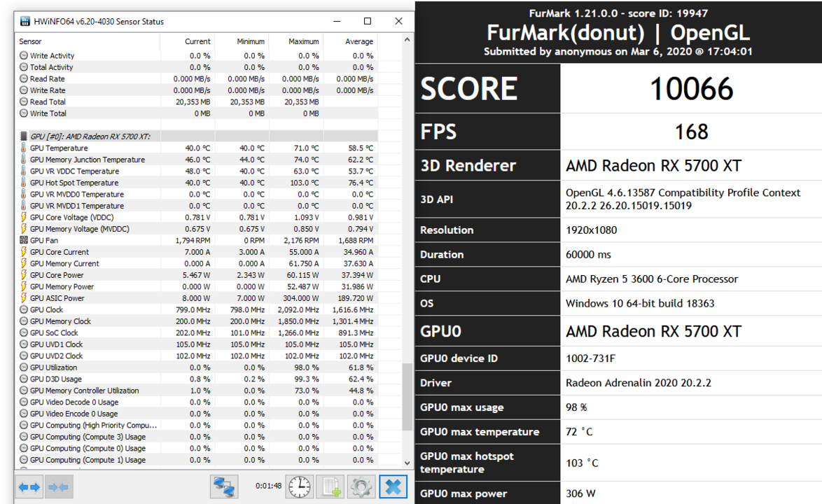This screenshot has width=822, height=504.
Task: Click the GPU D3D Usage circle icon
Action: tap(24, 379)
